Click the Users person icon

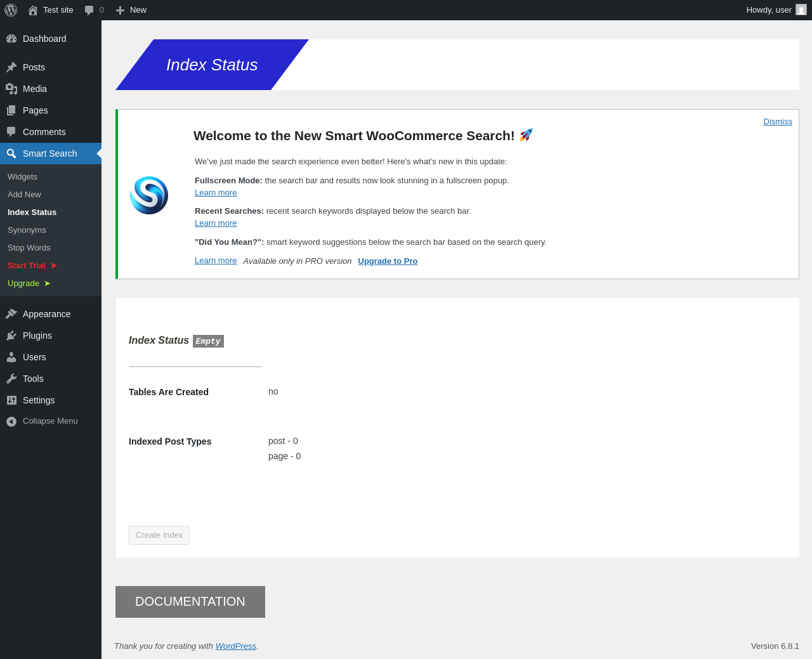tap(11, 357)
